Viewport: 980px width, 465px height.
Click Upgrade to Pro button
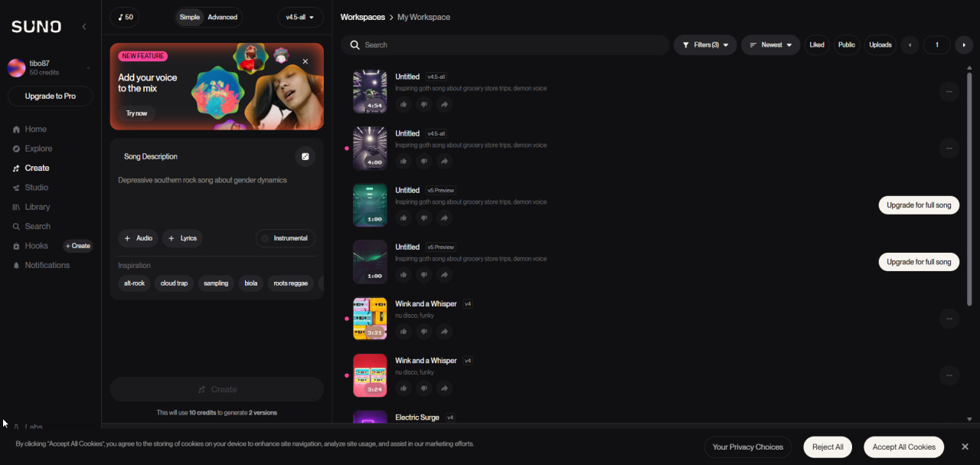[51, 97]
